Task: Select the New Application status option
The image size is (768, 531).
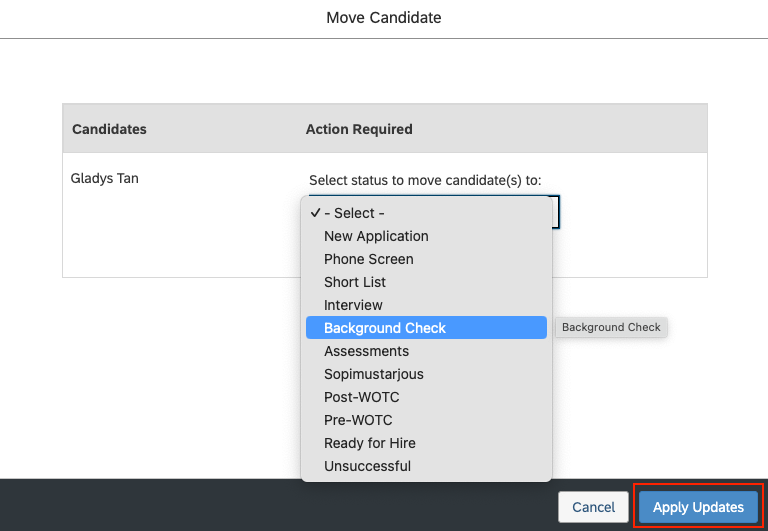Action: 376,236
